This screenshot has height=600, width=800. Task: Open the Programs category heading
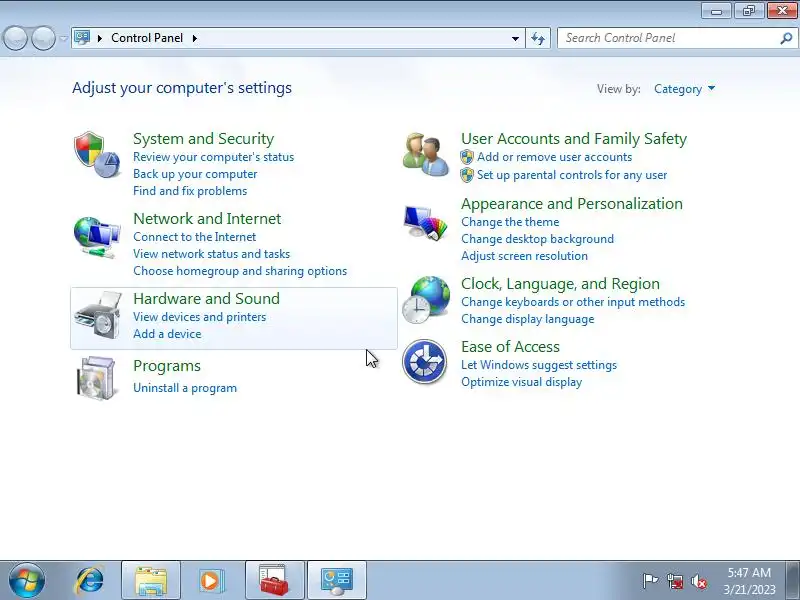pos(167,366)
